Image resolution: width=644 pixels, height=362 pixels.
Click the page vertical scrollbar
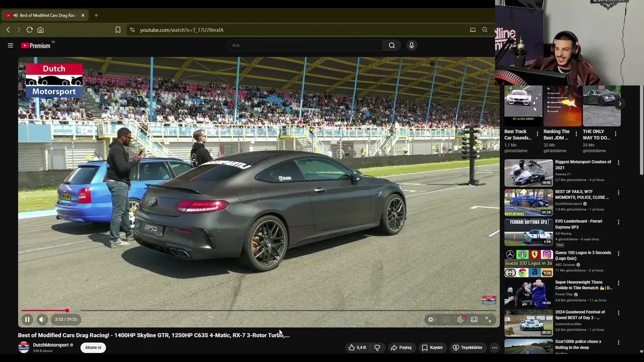641,131
